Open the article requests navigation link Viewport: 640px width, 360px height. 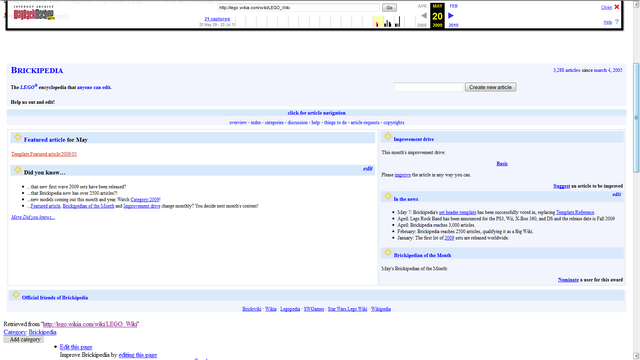(365, 122)
